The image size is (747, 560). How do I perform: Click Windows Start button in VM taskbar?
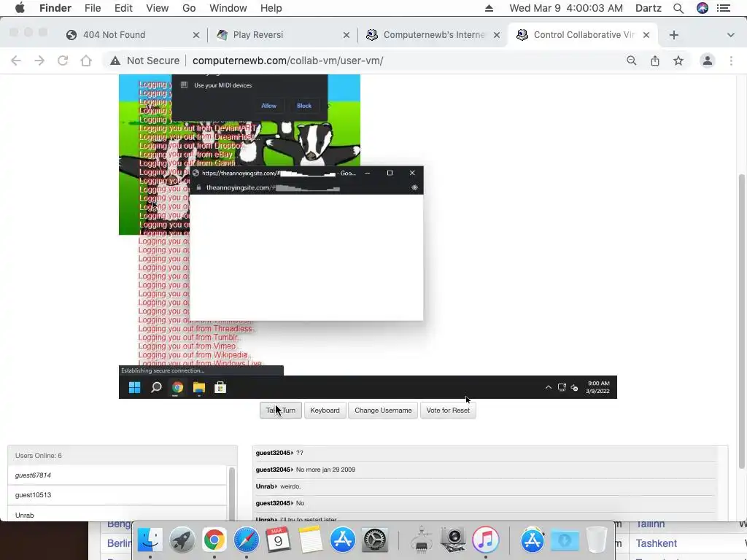(135, 388)
